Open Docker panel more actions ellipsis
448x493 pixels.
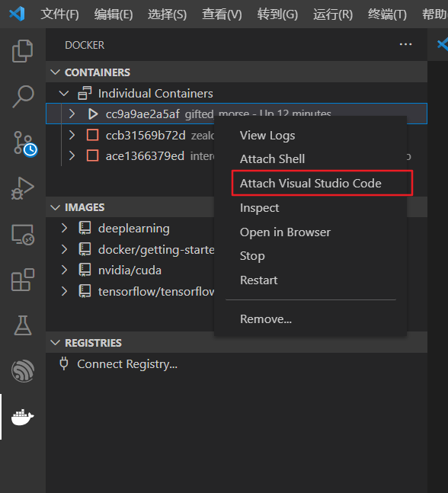coord(405,44)
